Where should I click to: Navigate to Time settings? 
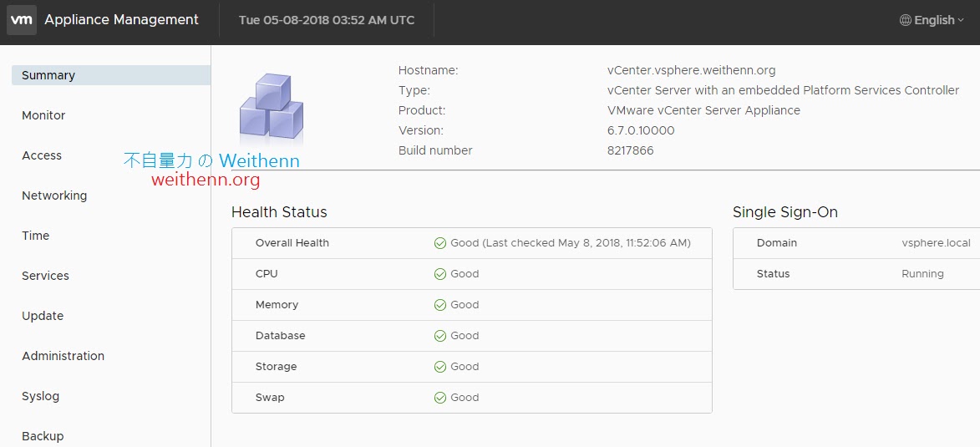pos(36,236)
